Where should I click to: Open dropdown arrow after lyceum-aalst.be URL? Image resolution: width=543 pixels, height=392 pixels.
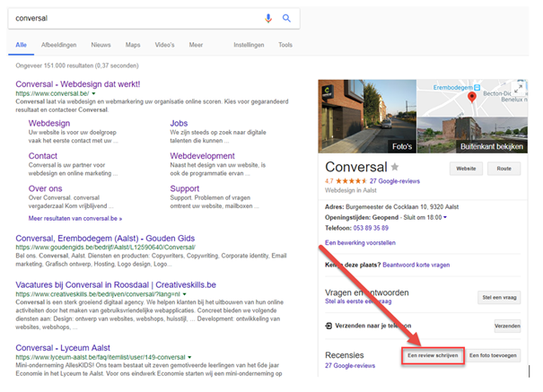coord(189,357)
